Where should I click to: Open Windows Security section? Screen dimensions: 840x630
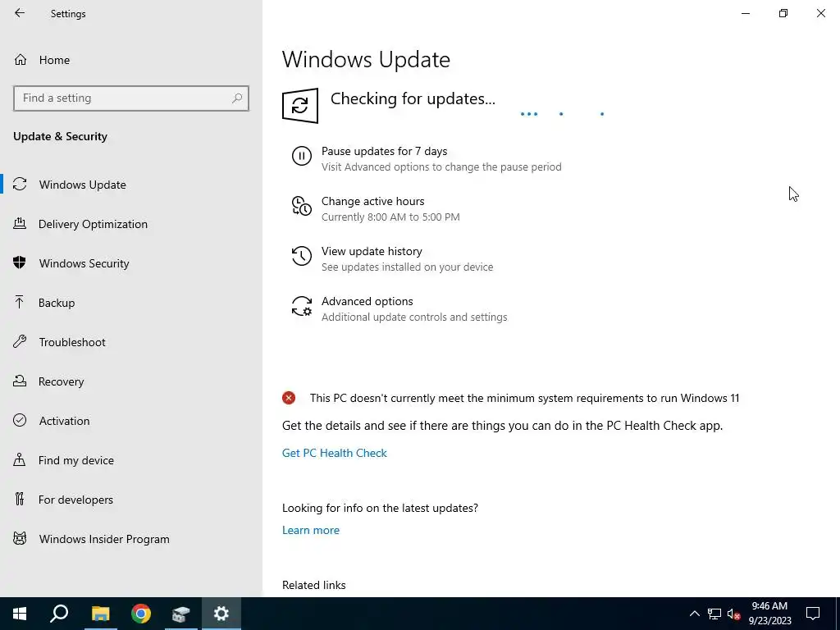click(x=84, y=263)
